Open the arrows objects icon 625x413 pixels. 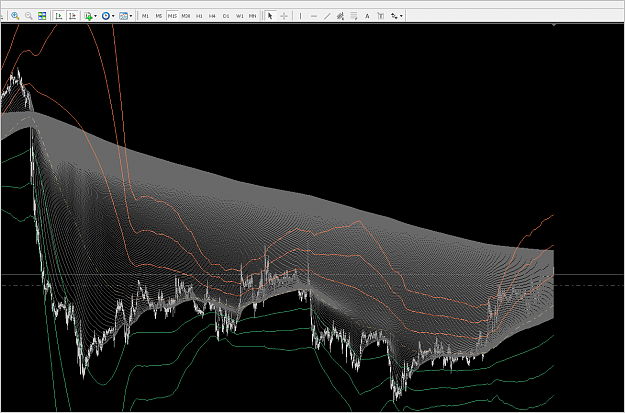394,16
